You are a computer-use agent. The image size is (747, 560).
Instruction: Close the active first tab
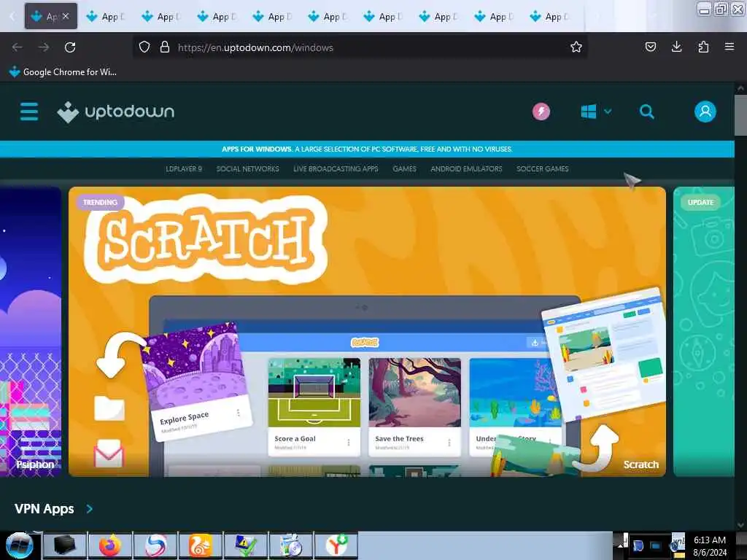66,16
